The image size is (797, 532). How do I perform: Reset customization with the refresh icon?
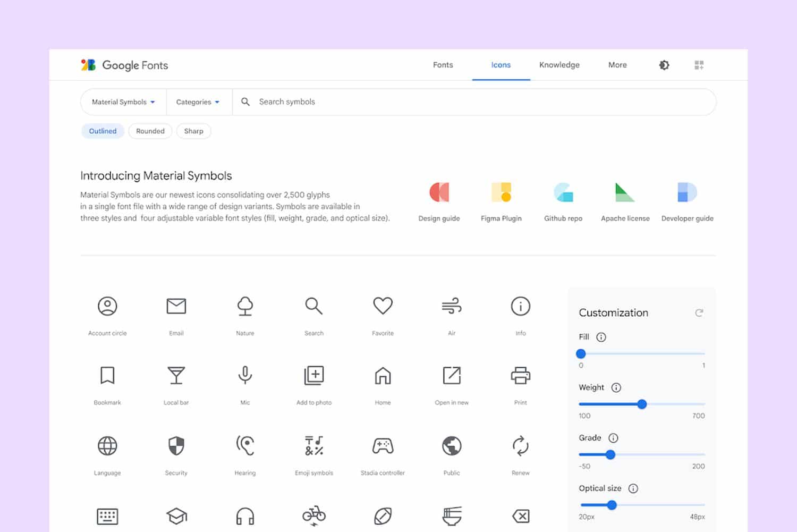pyautogui.click(x=699, y=313)
